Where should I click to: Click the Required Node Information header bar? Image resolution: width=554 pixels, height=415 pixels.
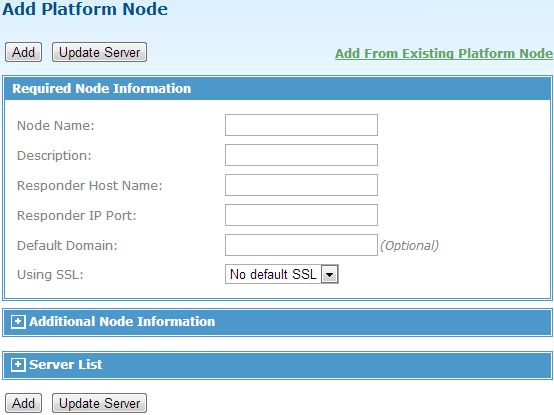tap(277, 89)
